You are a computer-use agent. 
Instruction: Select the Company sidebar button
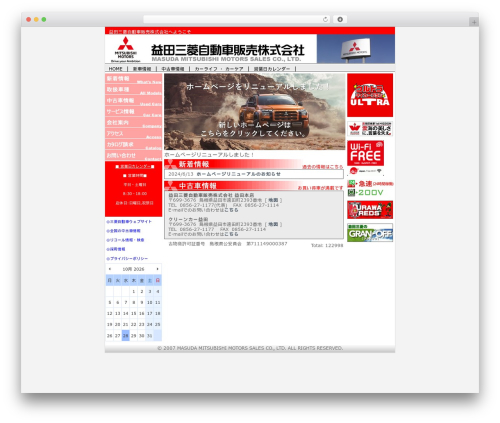point(134,123)
